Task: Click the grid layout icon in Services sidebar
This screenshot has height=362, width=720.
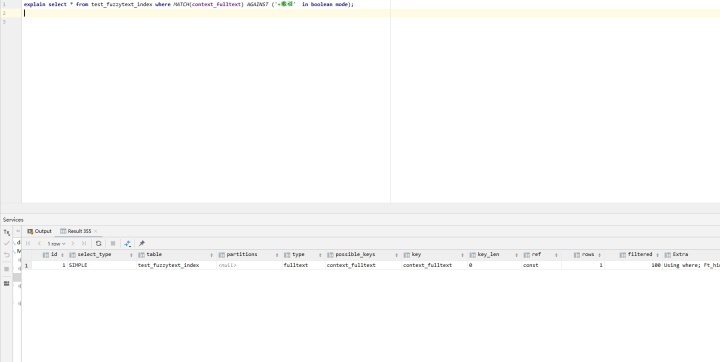Action: pos(6,283)
